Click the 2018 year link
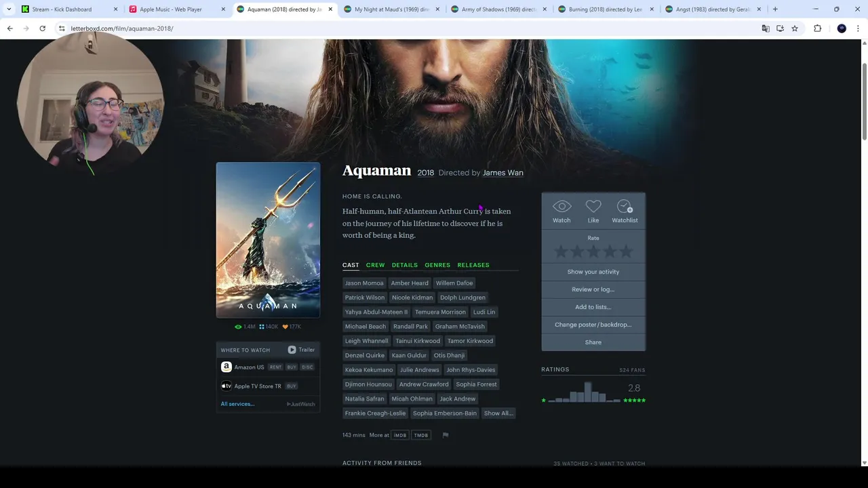868x488 pixels. [425, 173]
